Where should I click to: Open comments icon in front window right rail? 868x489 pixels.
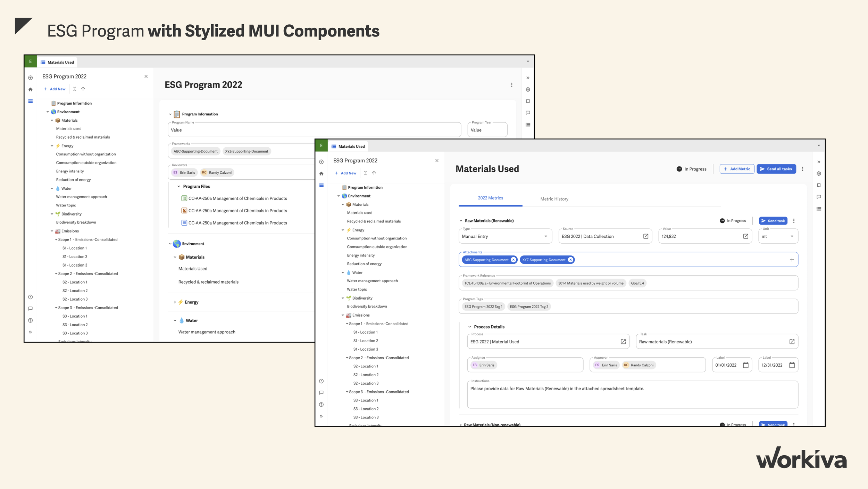[819, 197]
